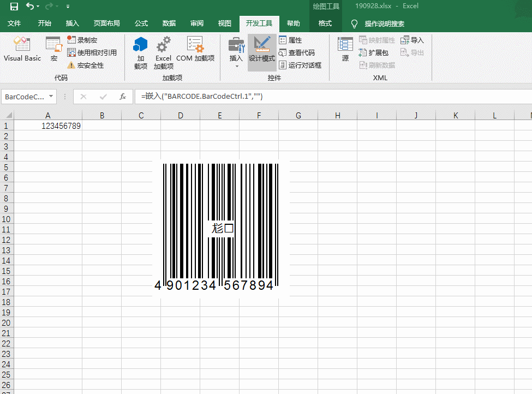Expand the Name Box dropdown

(x=51, y=97)
